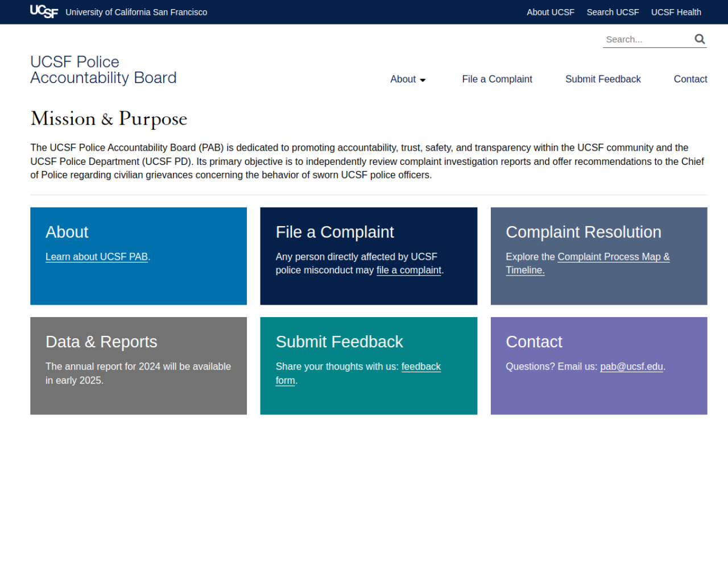Click the mission statement paragraph
The height and width of the screenshot is (582, 728).
tap(367, 161)
